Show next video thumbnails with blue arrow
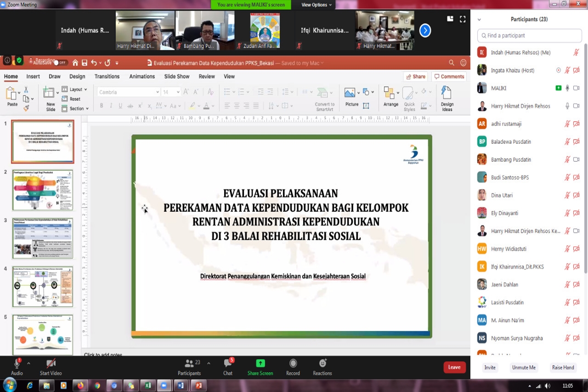 pyautogui.click(x=425, y=31)
